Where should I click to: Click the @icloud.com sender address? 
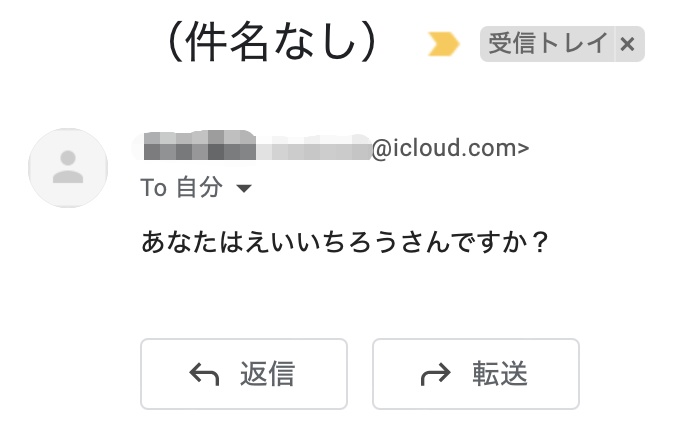[450, 148]
